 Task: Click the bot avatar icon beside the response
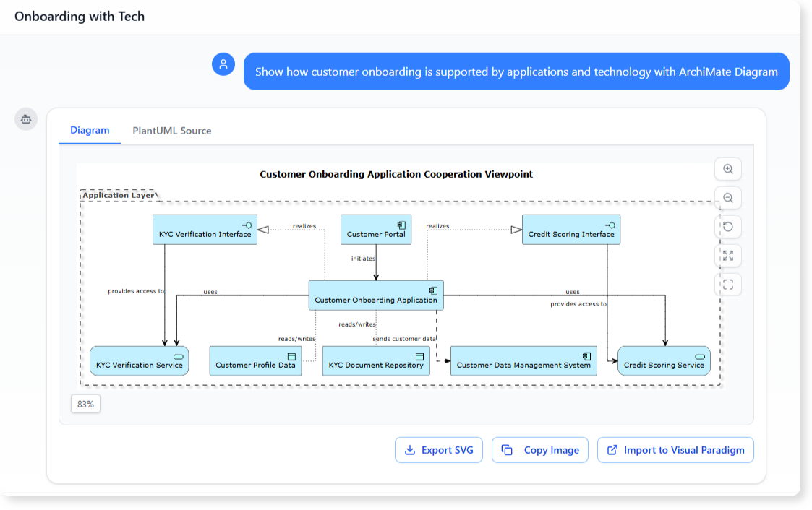[x=26, y=118]
